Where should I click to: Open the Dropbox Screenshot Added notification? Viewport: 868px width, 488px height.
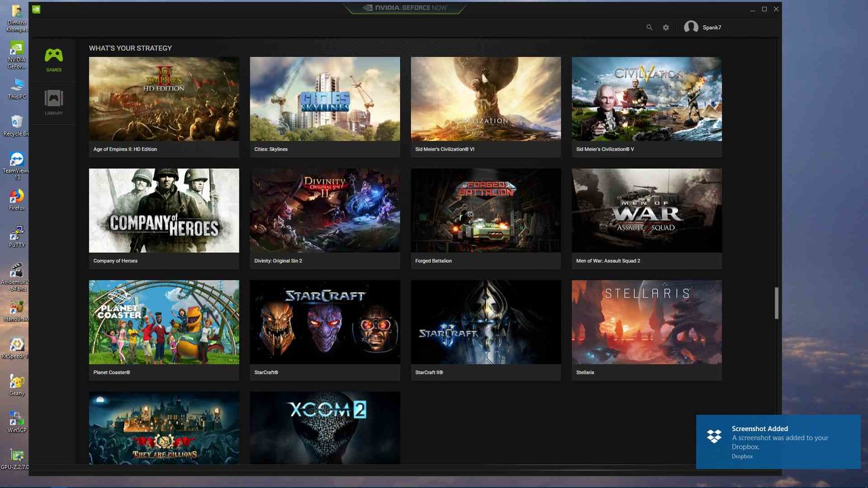click(778, 442)
